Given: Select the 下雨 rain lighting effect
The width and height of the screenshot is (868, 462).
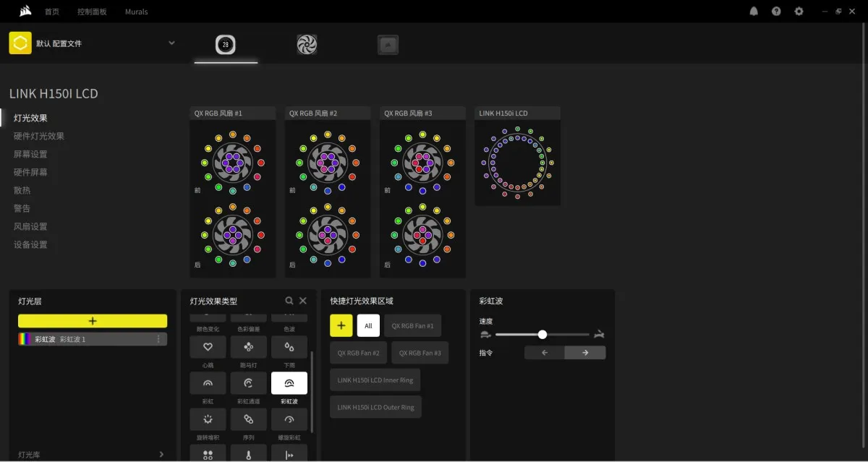Looking at the screenshot, I should [289, 347].
